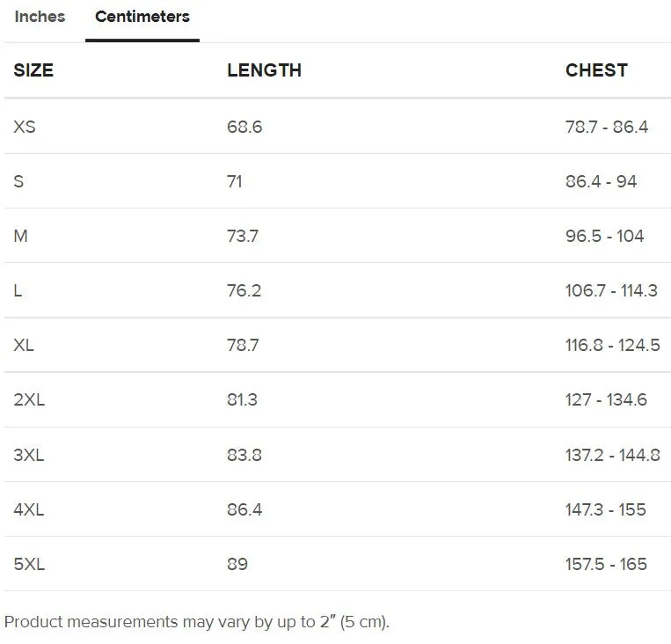
Task: Click the 68.6 length value
Action: tap(244, 128)
